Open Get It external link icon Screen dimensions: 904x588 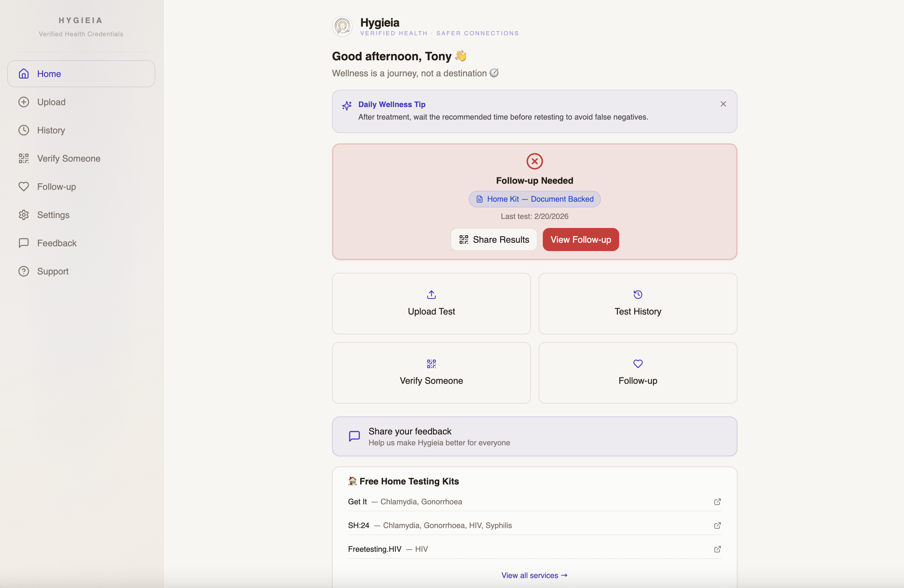(x=717, y=501)
